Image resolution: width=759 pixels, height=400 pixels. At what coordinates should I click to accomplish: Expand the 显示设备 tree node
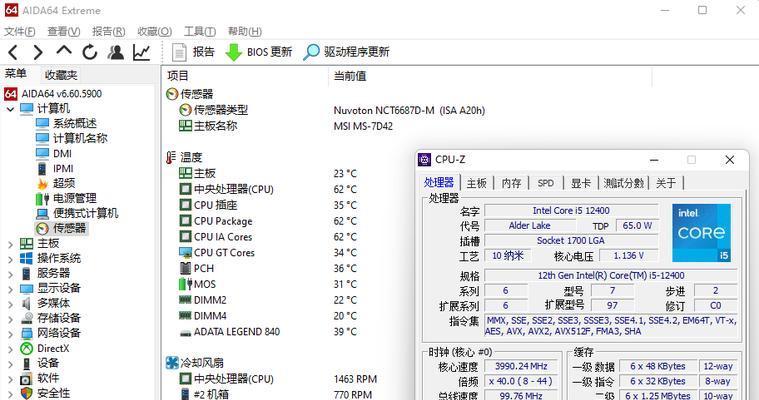[x=10, y=289]
